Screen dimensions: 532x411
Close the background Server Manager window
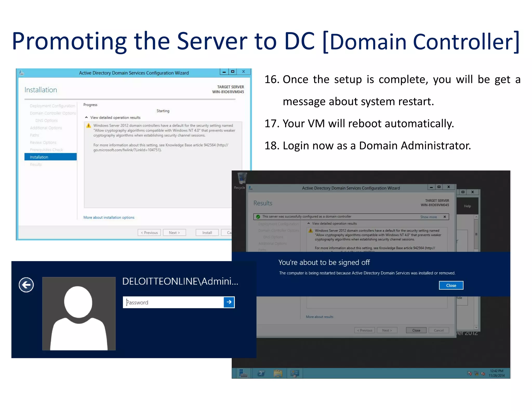(x=473, y=192)
